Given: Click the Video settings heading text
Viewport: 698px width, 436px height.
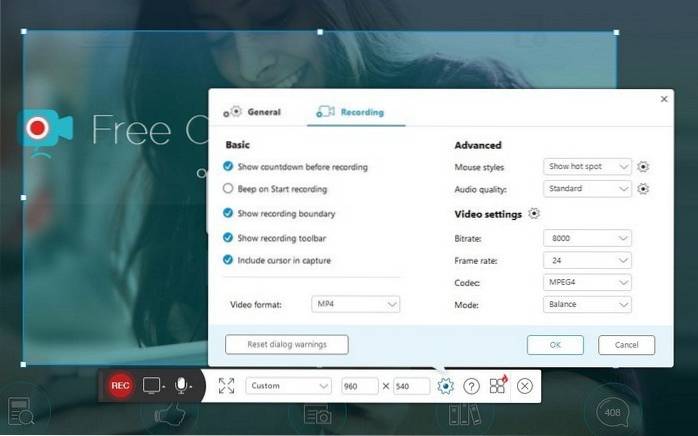Looking at the screenshot, I should tap(488, 214).
